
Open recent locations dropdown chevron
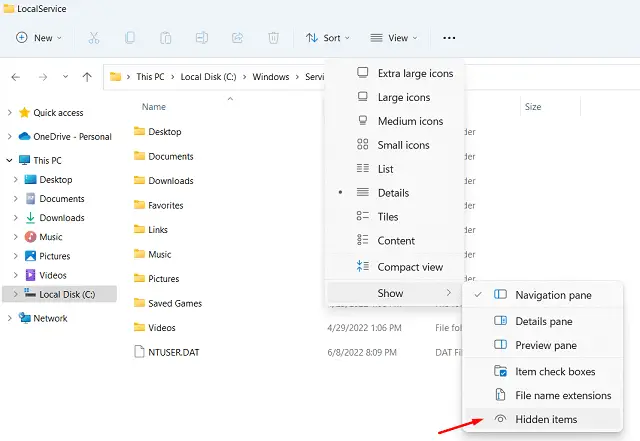[65, 76]
